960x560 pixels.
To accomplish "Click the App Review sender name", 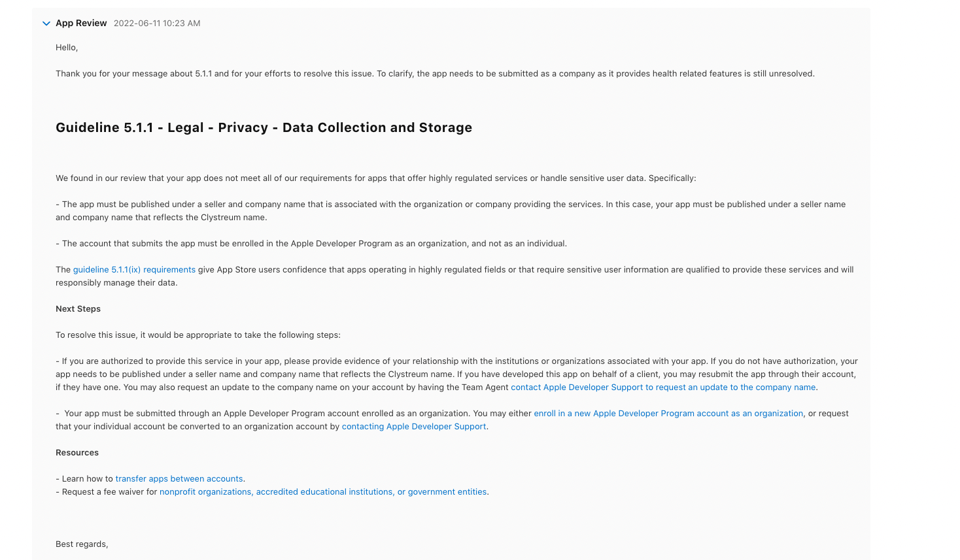I will [x=81, y=23].
